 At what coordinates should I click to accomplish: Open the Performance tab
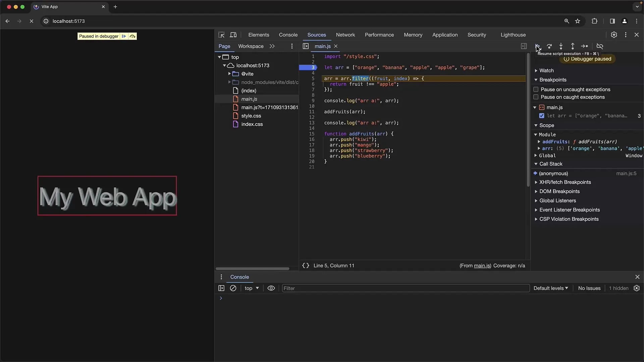[379, 35]
